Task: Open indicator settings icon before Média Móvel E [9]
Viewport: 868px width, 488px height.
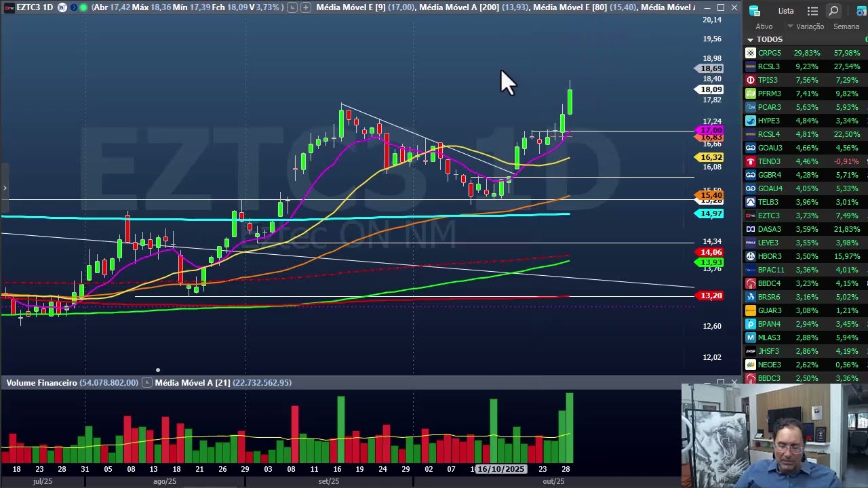Action: [x=292, y=7]
